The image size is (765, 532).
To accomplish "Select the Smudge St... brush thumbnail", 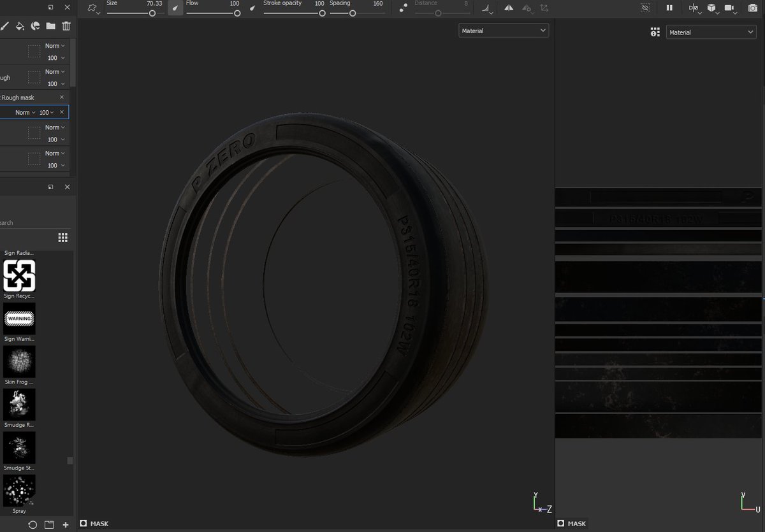I will (x=19, y=447).
